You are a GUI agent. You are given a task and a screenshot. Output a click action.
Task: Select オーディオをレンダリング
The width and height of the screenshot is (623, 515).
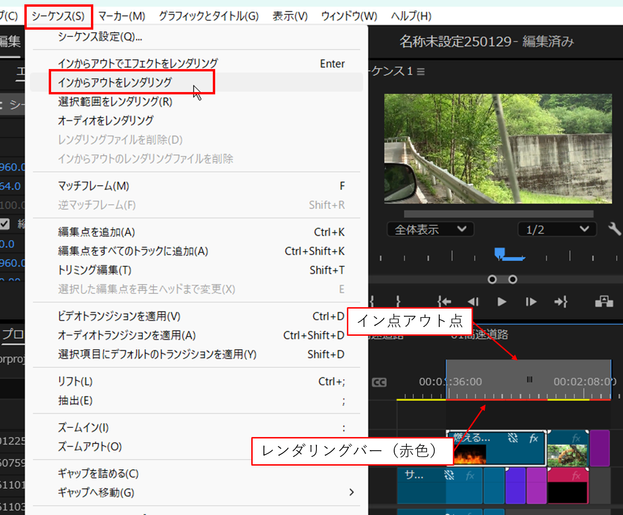point(196,120)
